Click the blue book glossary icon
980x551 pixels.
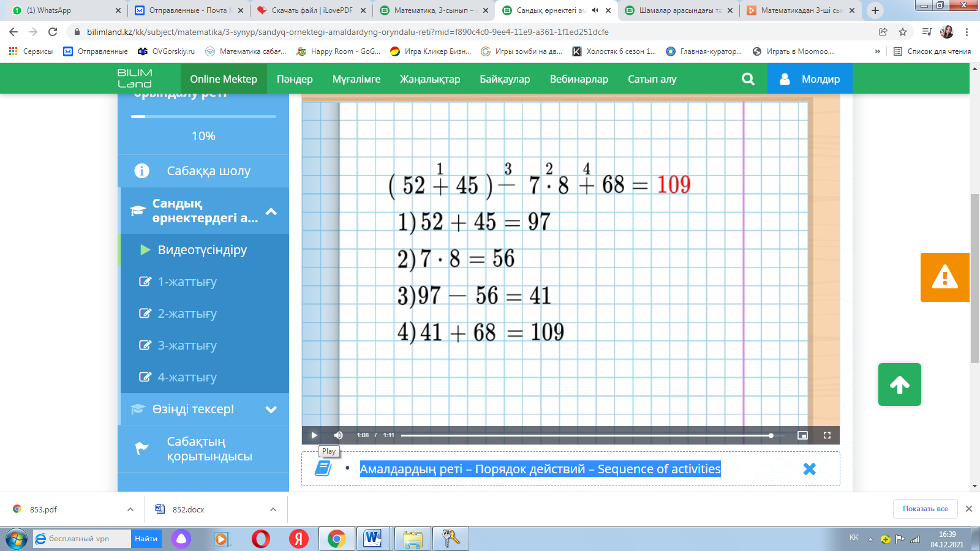tap(323, 468)
